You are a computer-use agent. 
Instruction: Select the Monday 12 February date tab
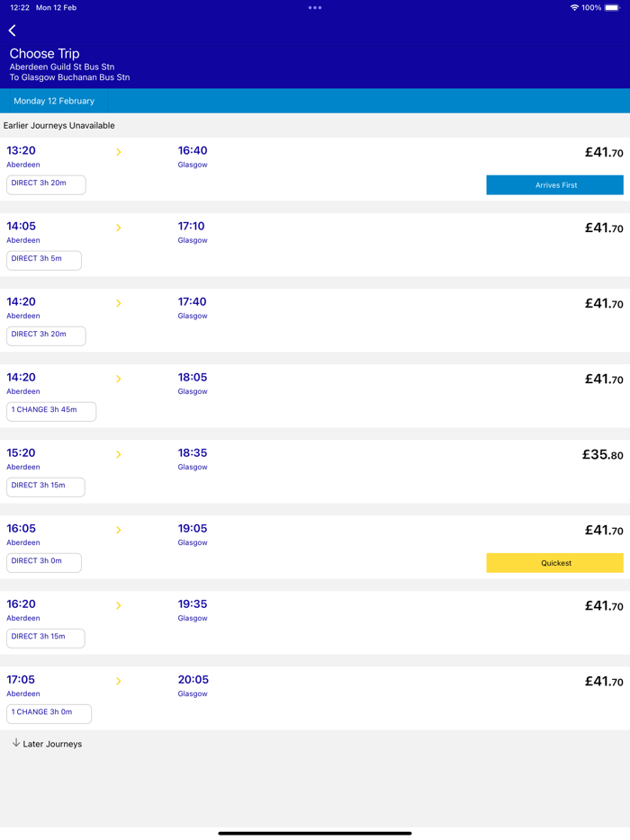coord(54,101)
